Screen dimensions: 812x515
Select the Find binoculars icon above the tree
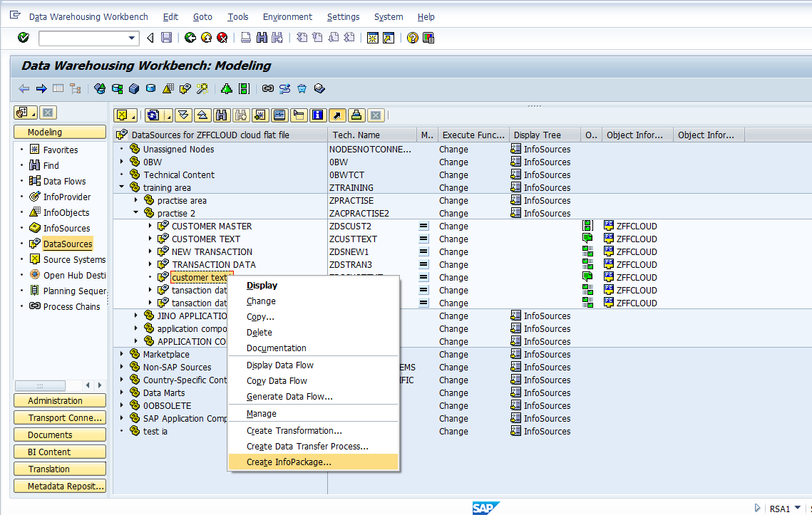pyautogui.click(x=221, y=115)
